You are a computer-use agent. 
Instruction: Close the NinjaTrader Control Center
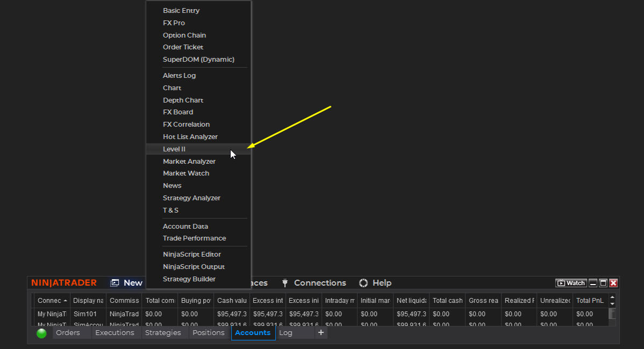point(613,283)
